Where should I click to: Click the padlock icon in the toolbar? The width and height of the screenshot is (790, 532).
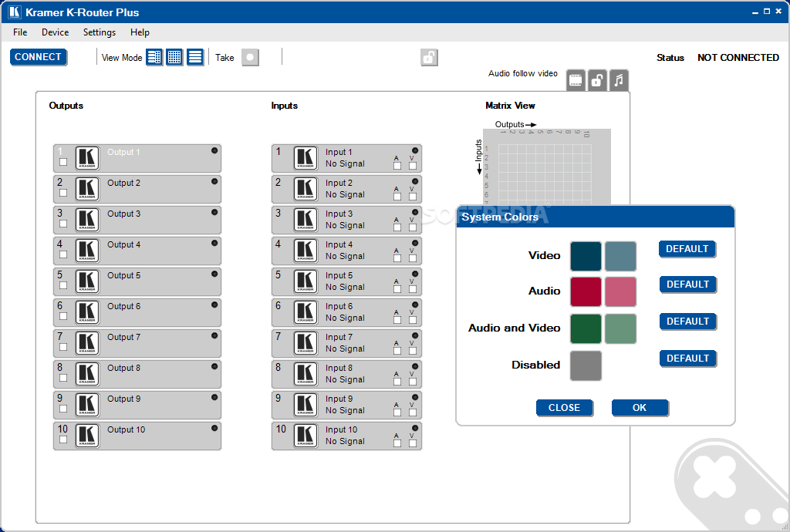click(429, 57)
